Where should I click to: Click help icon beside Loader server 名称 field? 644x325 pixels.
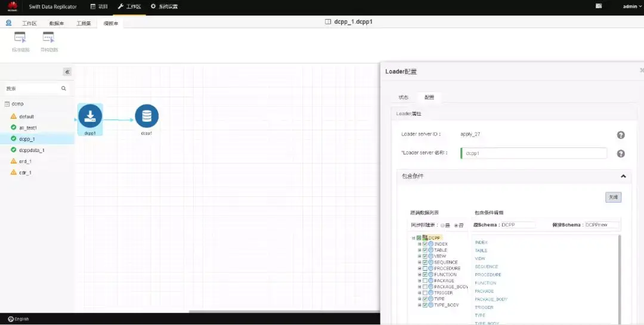coord(621,154)
